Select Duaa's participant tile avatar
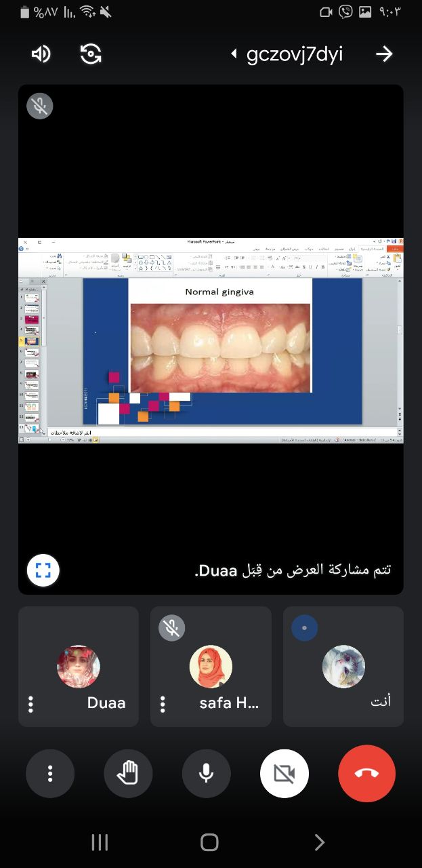The image size is (422, 868). (79, 667)
